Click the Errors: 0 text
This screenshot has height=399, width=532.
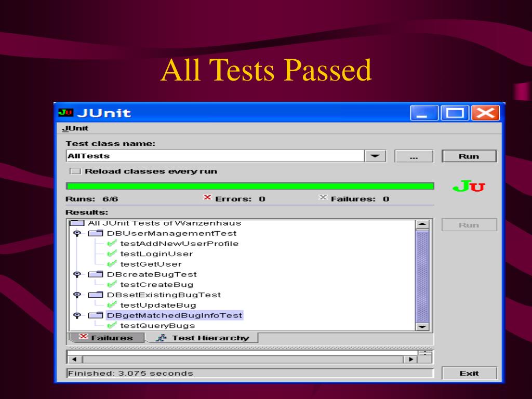(240, 199)
